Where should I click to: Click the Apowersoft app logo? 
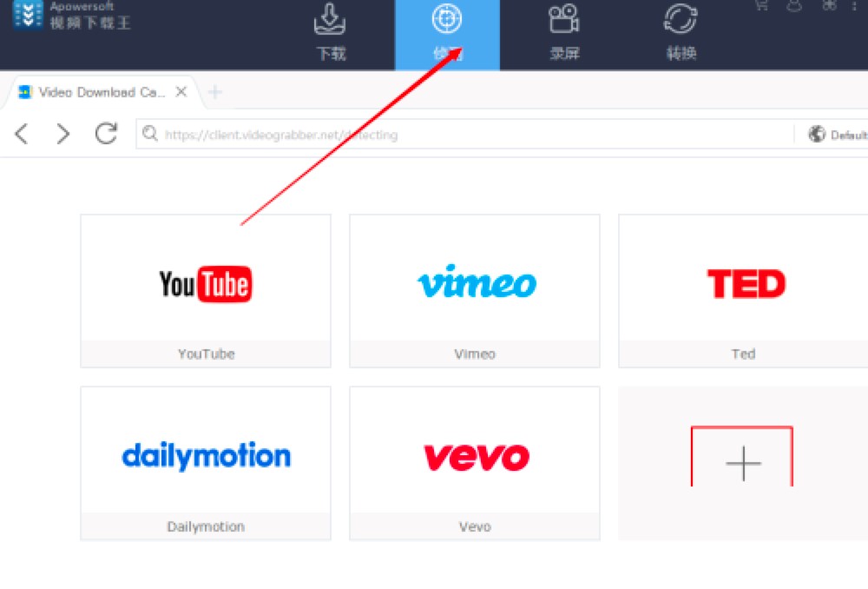click(x=27, y=13)
